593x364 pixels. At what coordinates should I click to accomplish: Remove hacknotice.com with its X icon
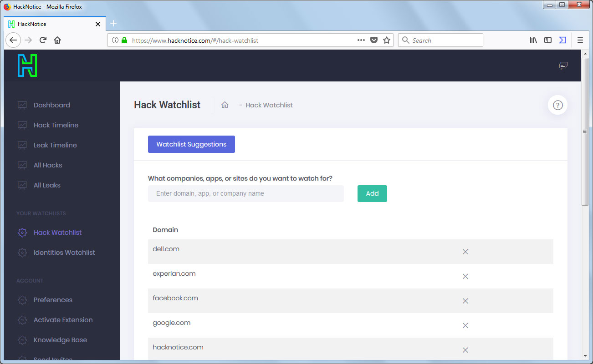(x=465, y=350)
